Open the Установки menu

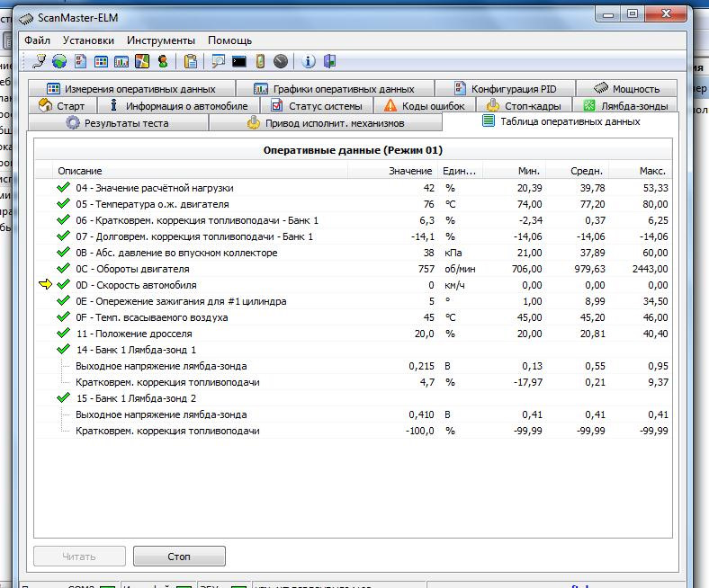point(89,40)
